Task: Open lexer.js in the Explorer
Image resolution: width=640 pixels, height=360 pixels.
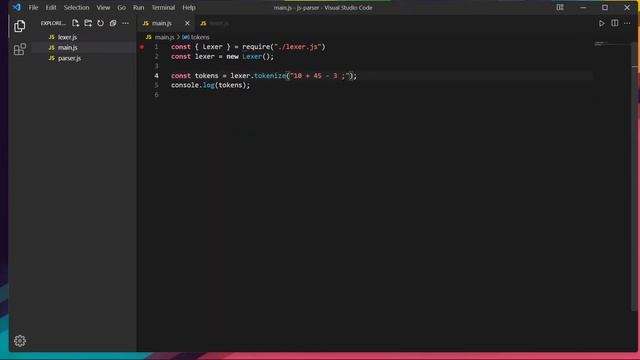Action: tap(67, 37)
